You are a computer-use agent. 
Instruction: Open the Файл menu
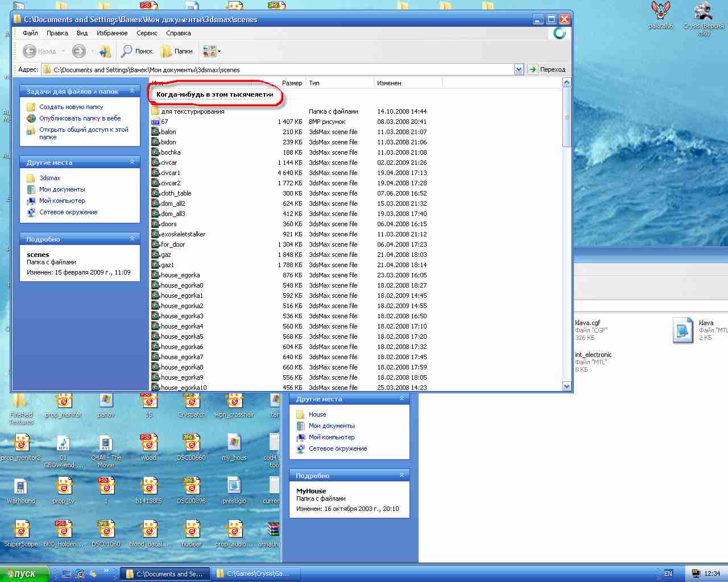(x=30, y=33)
